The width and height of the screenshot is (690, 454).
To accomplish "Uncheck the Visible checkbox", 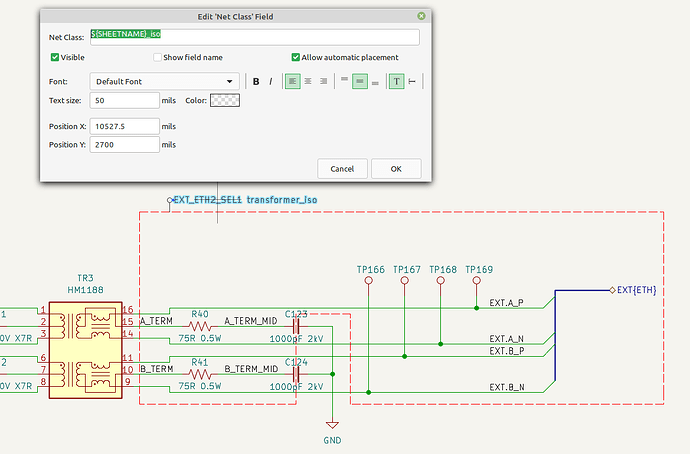I will coord(55,58).
